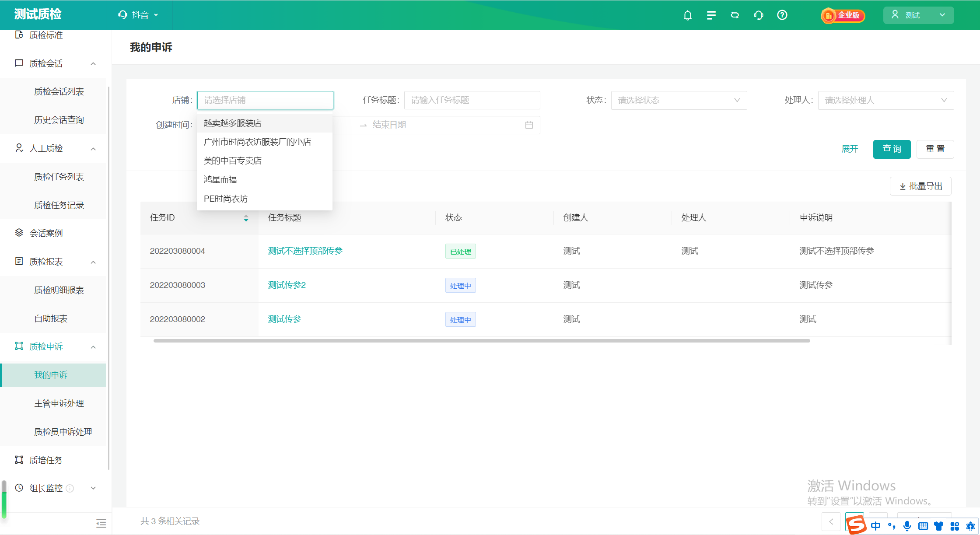Click the 质检申诉 sidebar icon
This screenshot has height=535, width=980.
(x=19, y=346)
